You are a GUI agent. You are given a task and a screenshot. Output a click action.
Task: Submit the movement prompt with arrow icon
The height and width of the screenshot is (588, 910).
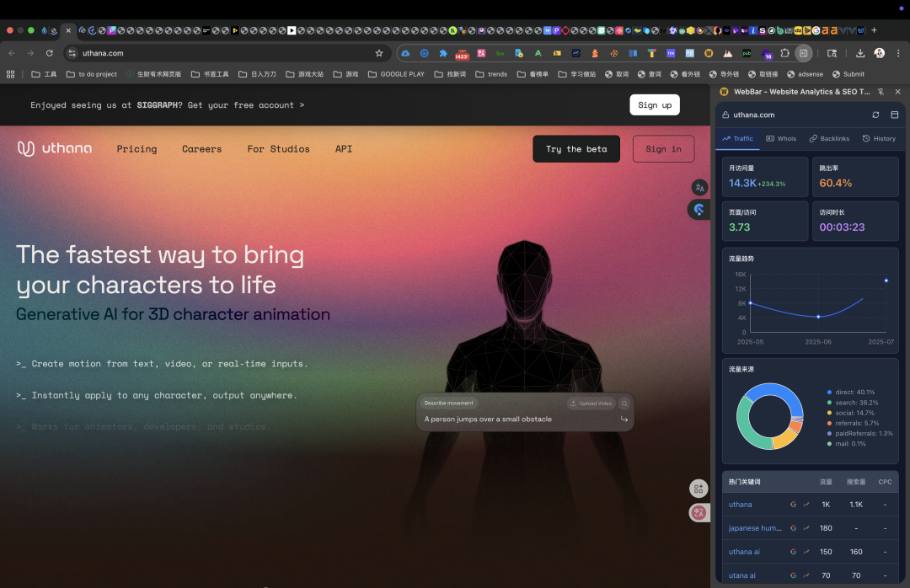pos(624,419)
